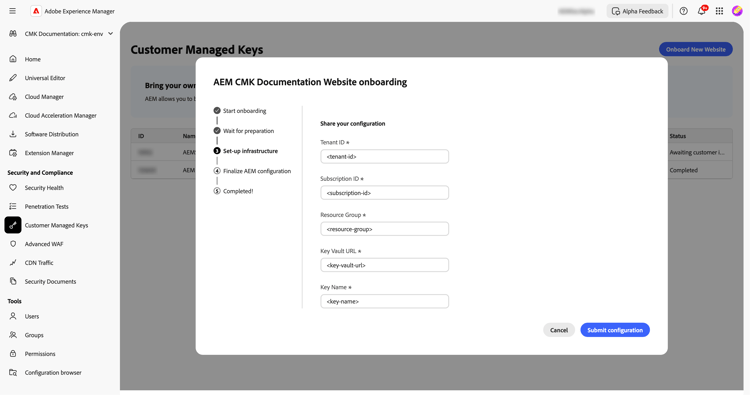Viewport: 750px width, 395px height.
Task: Click the Configuration browser icon
Action: 13,372
